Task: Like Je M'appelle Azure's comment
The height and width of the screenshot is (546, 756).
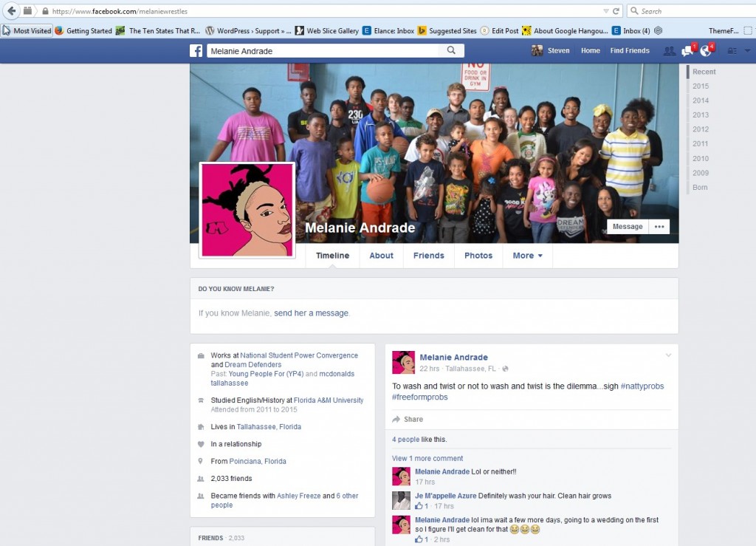Action: point(418,506)
